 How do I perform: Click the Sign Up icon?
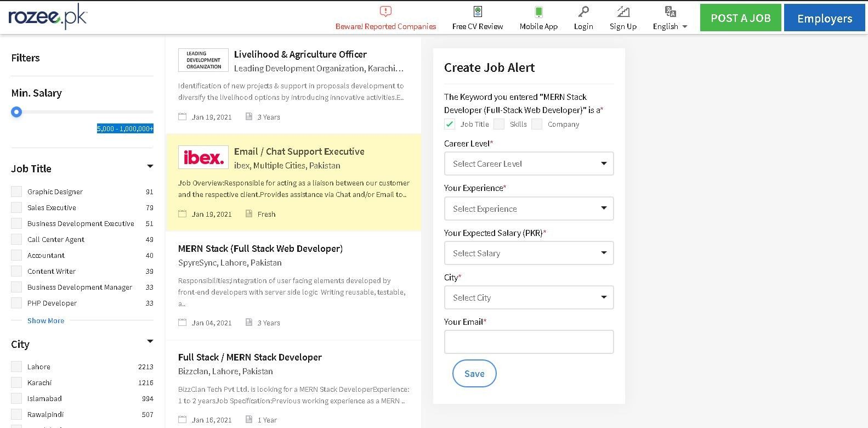(x=623, y=12)
